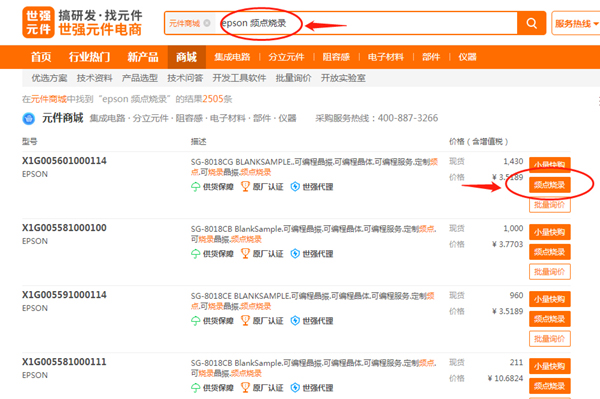Click the hotline number 400-887-3266

pyautogui.click(x=408, y=118)
